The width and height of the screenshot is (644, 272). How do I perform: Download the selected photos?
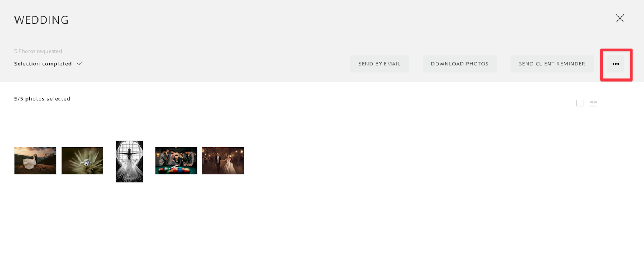460,64
